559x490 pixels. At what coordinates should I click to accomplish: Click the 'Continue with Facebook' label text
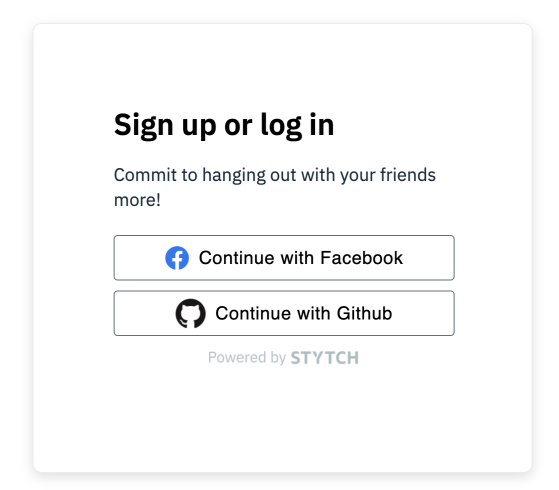(x=301, y=258)
